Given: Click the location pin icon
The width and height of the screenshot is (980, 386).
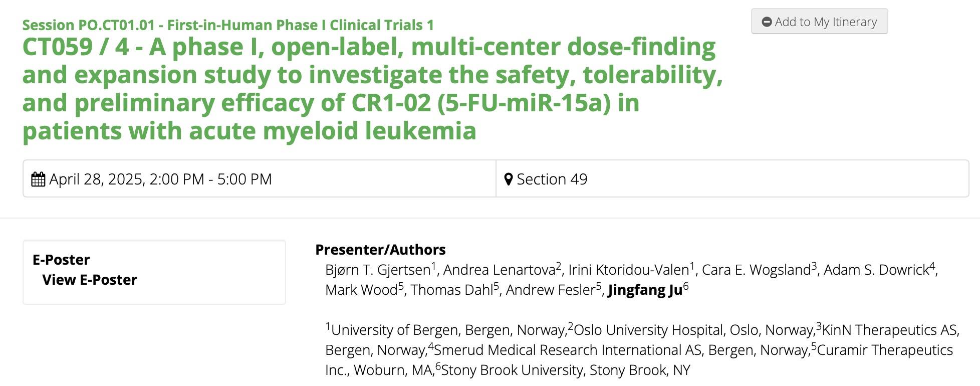Looking at the screenshot, I should pyautogui.click(x=508, y=179).
